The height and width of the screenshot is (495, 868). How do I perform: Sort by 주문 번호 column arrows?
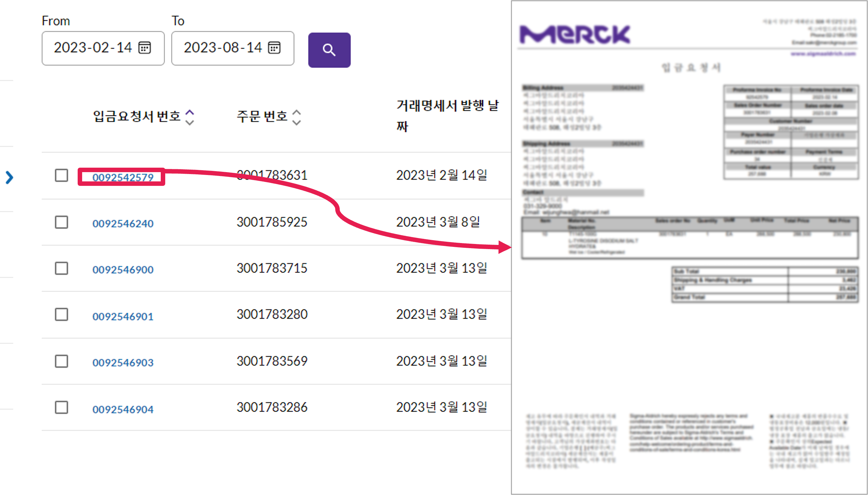pyautogui.click(x=297, y=117)
